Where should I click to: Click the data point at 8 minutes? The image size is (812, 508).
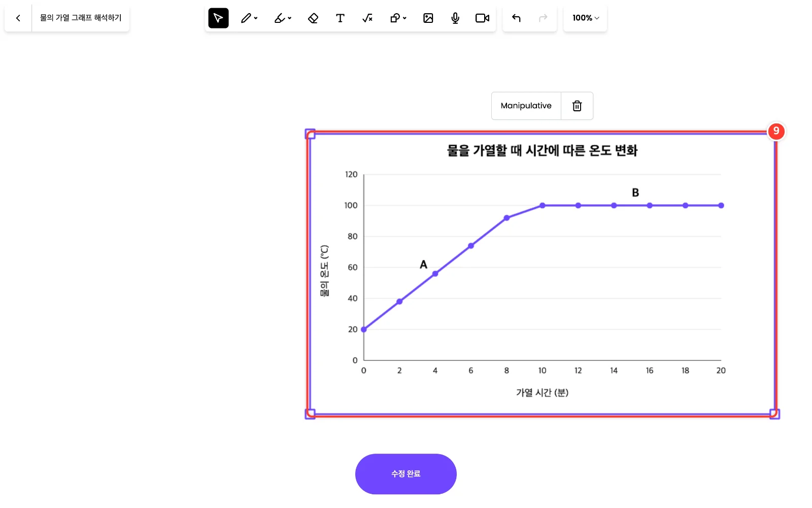click(506, 218)
